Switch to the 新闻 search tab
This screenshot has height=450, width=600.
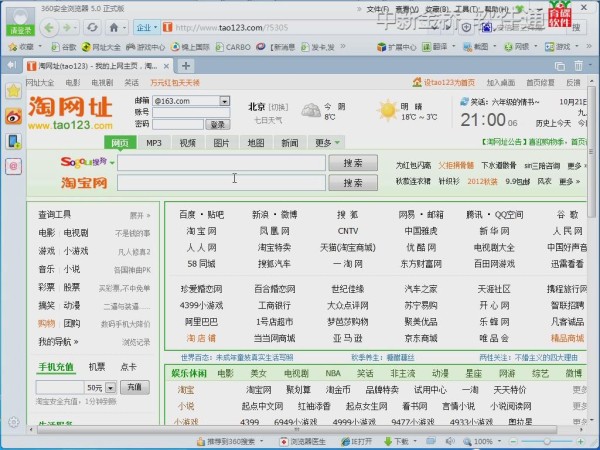pyautogui.click(x=289, y=143)
